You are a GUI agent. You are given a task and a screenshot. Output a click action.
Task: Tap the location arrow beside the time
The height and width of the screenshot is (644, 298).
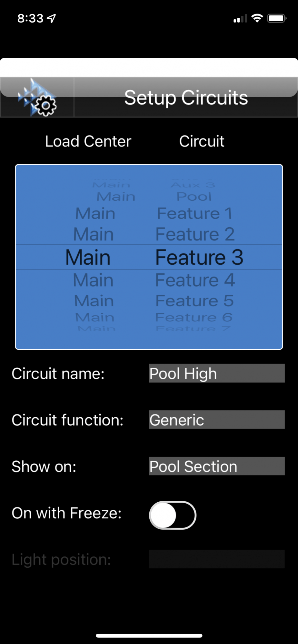[x=52, y=18]
